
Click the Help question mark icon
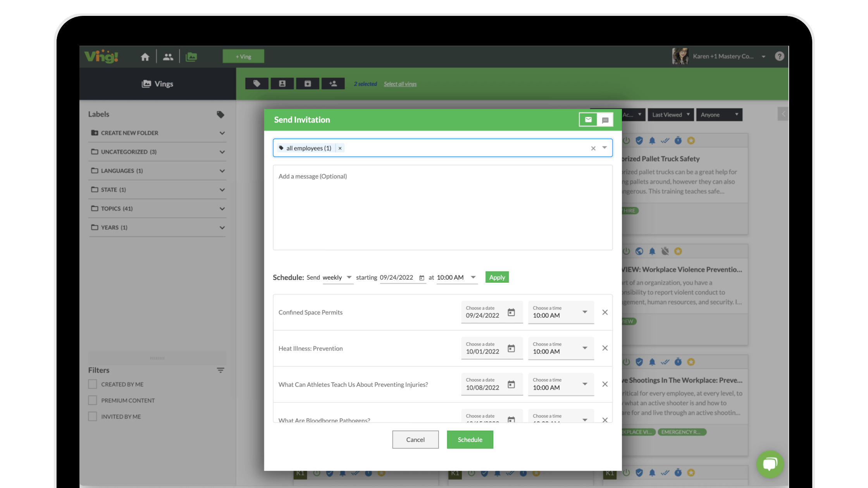[x=779, y=56]
